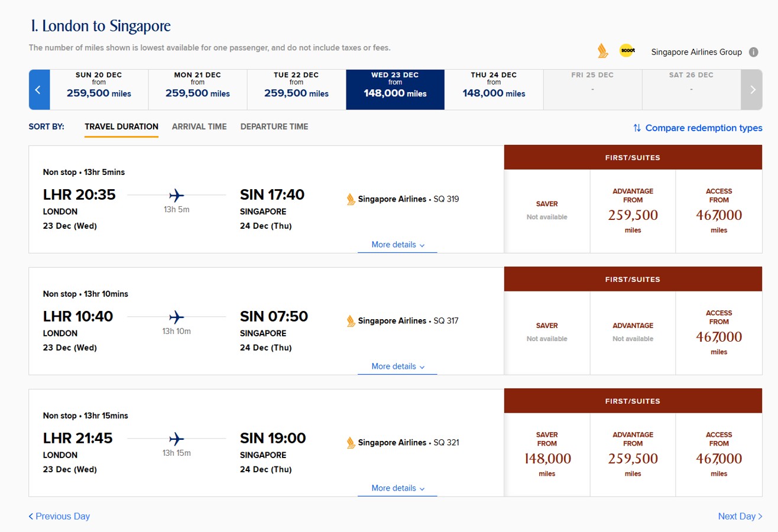Select the Thu 24 Dec date tab

[494, 90]
